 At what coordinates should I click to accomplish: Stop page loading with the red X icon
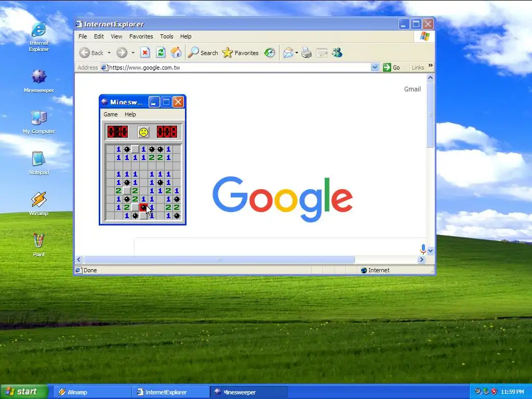pos(145,52)
